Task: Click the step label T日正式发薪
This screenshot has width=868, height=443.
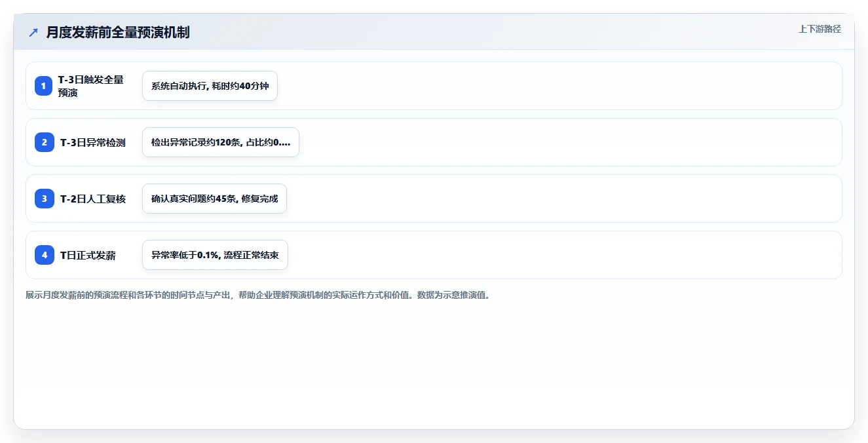Action: 88,255
